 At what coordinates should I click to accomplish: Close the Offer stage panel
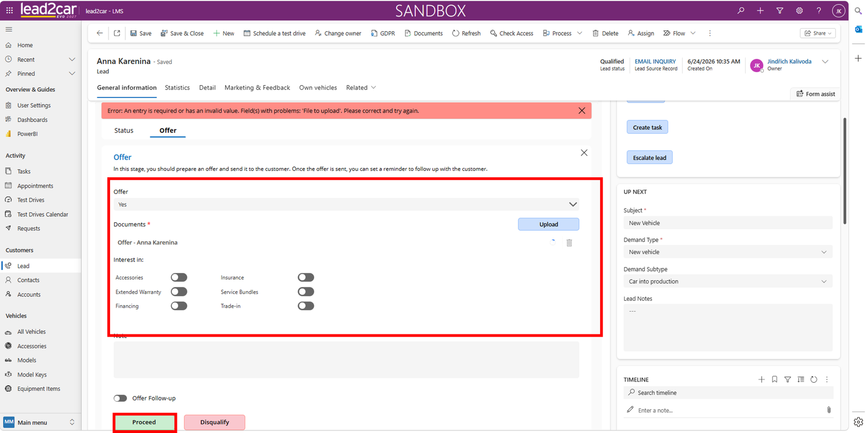(x=584, y=153)
